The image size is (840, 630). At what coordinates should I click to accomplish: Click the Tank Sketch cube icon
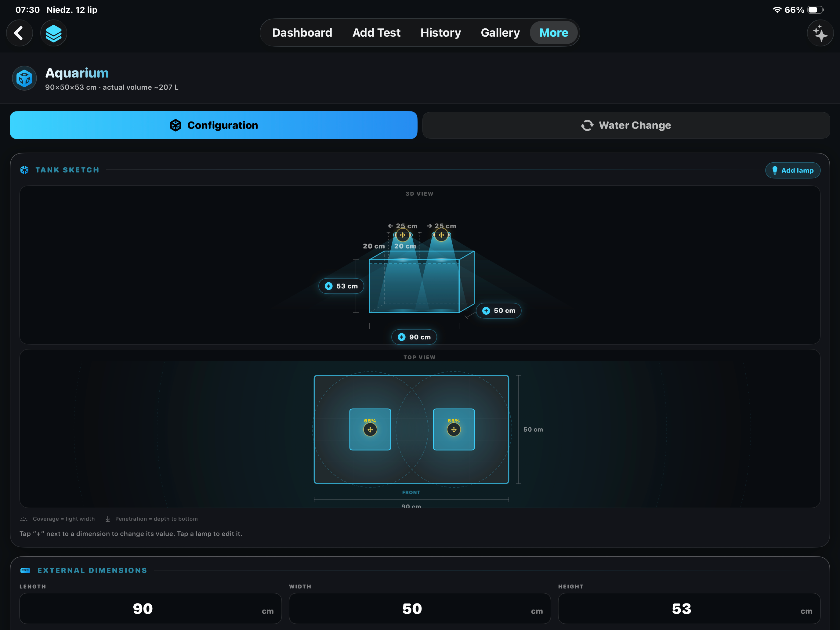(x=24, y=170)
